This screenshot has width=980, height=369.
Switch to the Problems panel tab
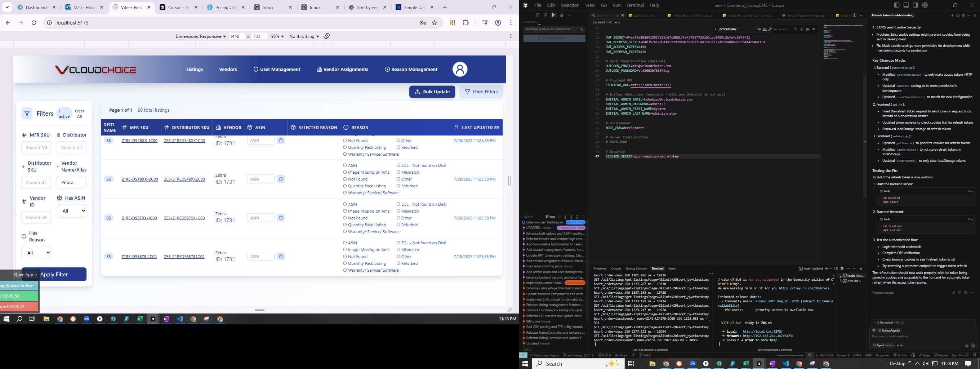tap(600, 268)
